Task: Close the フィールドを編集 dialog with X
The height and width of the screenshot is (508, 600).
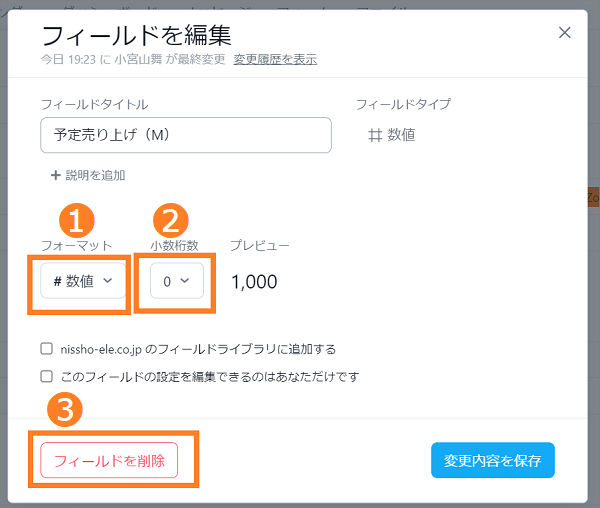Action: [564, 33]
